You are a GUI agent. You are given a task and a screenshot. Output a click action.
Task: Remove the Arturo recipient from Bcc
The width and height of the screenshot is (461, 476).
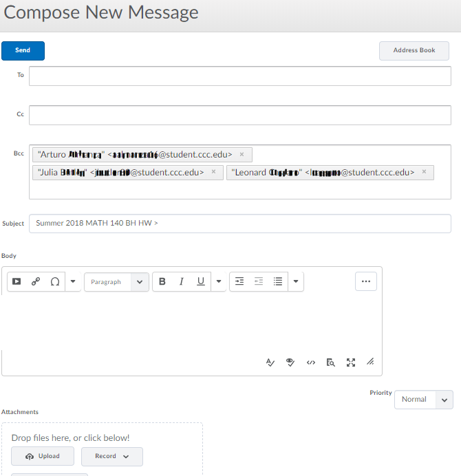pyautogui.click(x=242, y=155)
